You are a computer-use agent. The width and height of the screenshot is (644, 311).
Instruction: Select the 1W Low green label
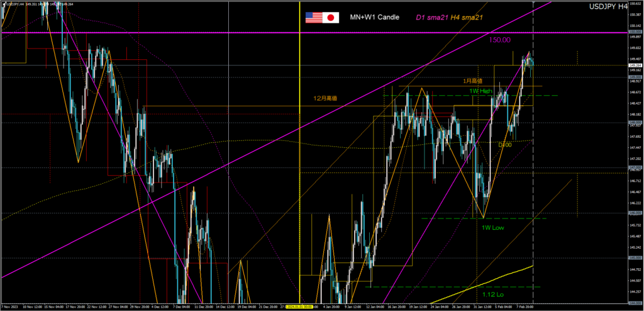coord(494,227)
